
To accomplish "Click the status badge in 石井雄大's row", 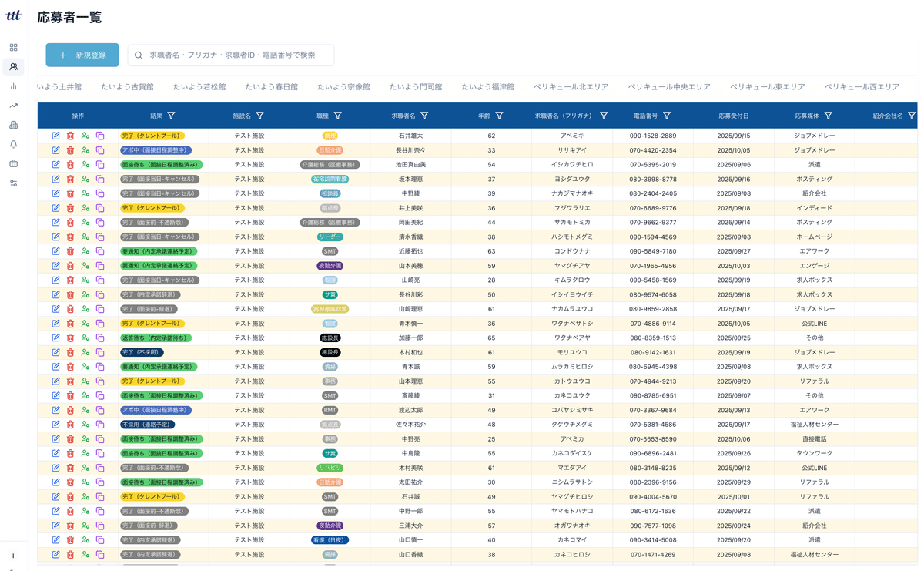I will (x=152, y=136).
